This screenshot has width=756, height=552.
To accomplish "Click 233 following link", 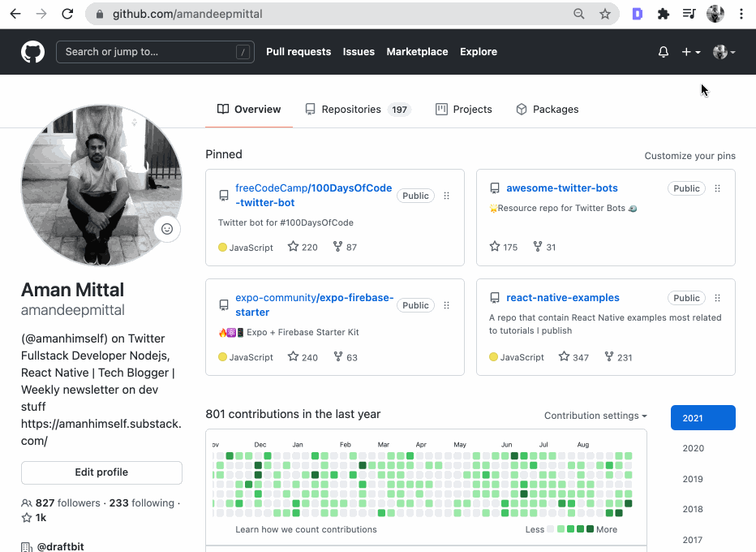I will (x=142, y=502).
